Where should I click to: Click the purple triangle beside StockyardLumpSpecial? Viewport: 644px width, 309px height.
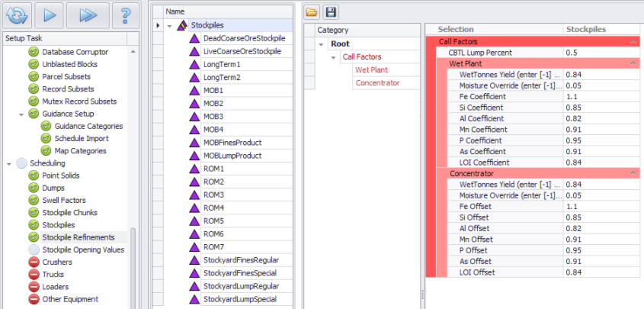(x=194, y=300)
